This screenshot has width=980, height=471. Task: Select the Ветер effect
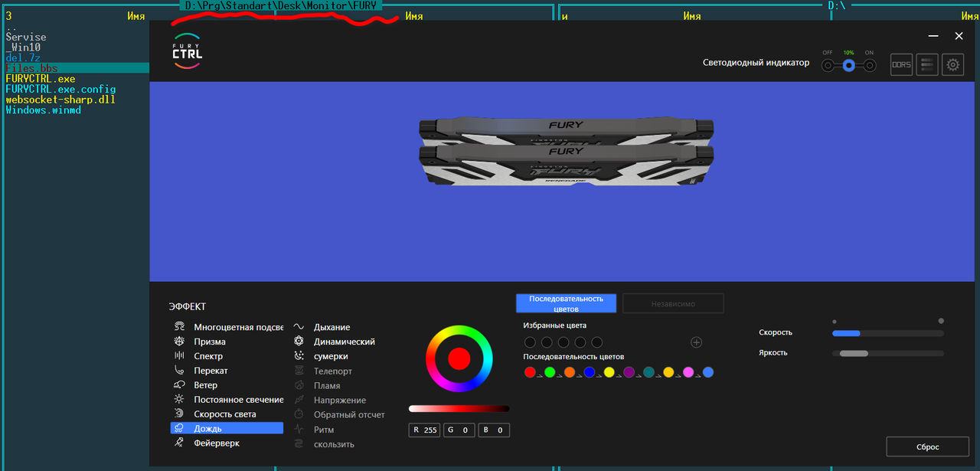click(195, 385)
